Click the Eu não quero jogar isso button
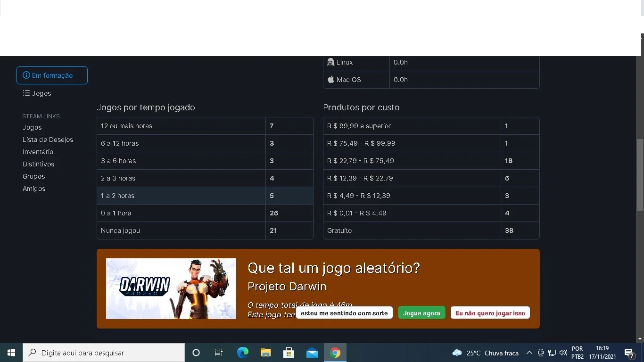 [490, 313]
